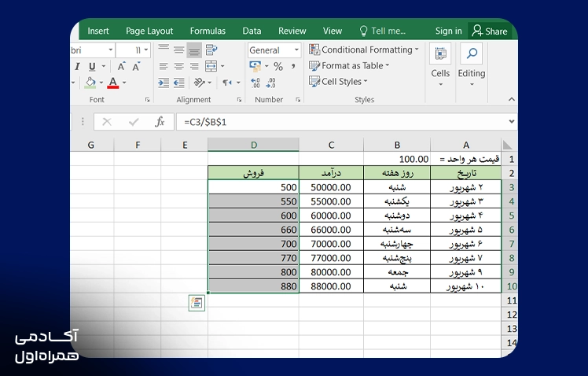Collapse the ribbon
588x376 pixels.
coord(512,99)
